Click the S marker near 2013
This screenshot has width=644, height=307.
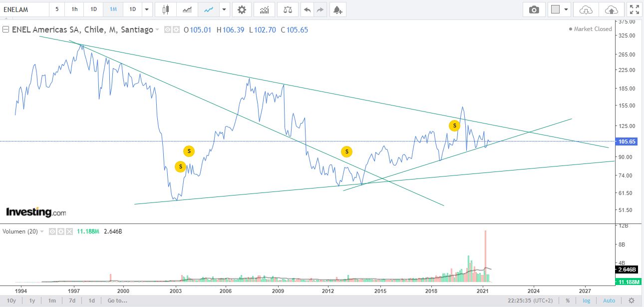pos(346,151)
